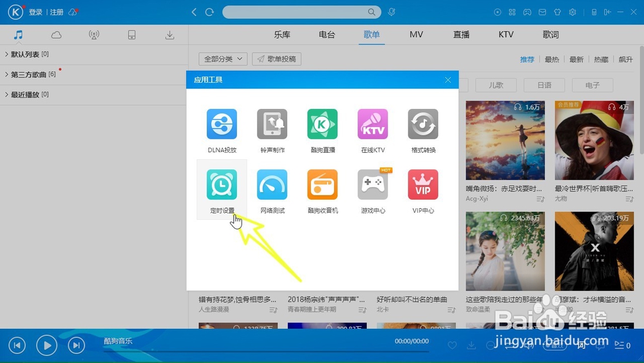Switch to MV tab
This screenshot has height=363, width=644.
416,35
